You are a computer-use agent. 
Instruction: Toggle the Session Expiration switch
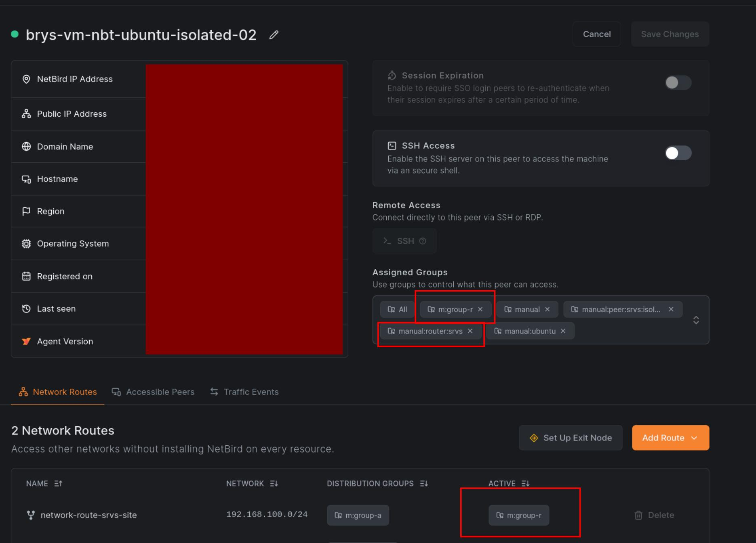[678, 83]
